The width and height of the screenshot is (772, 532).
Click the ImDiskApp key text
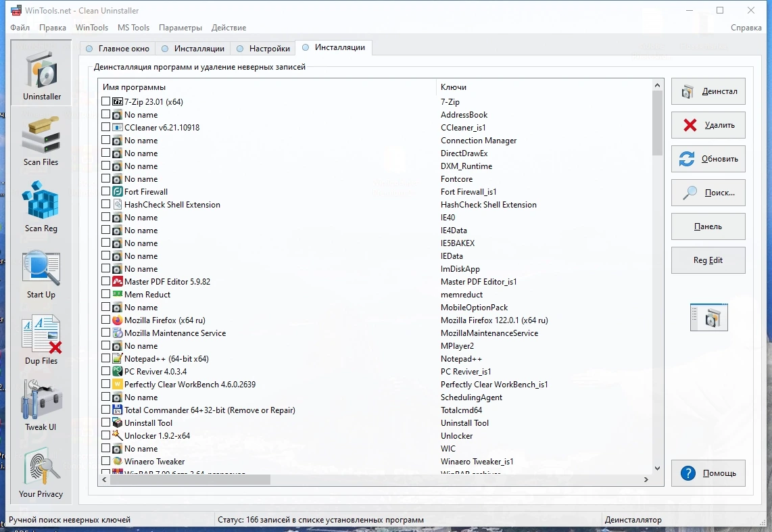tap(460, 269)
